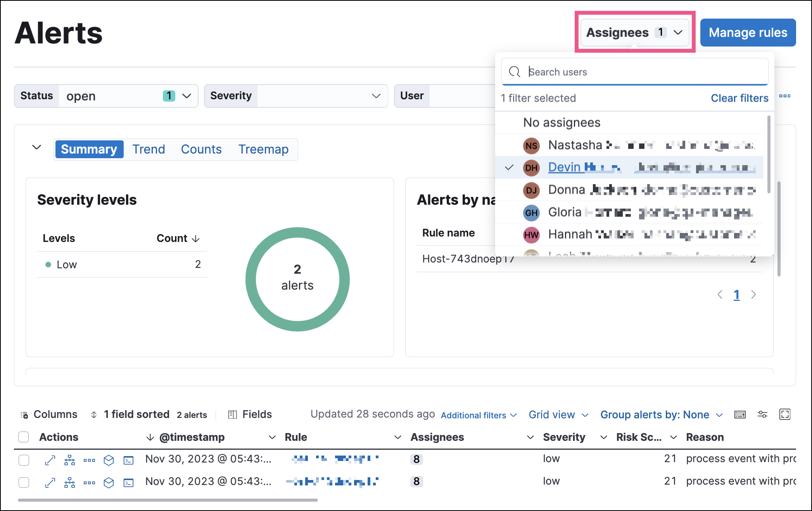Open keyboard shortcuts icon above the table
812x511 pixels.
point(740,414)
